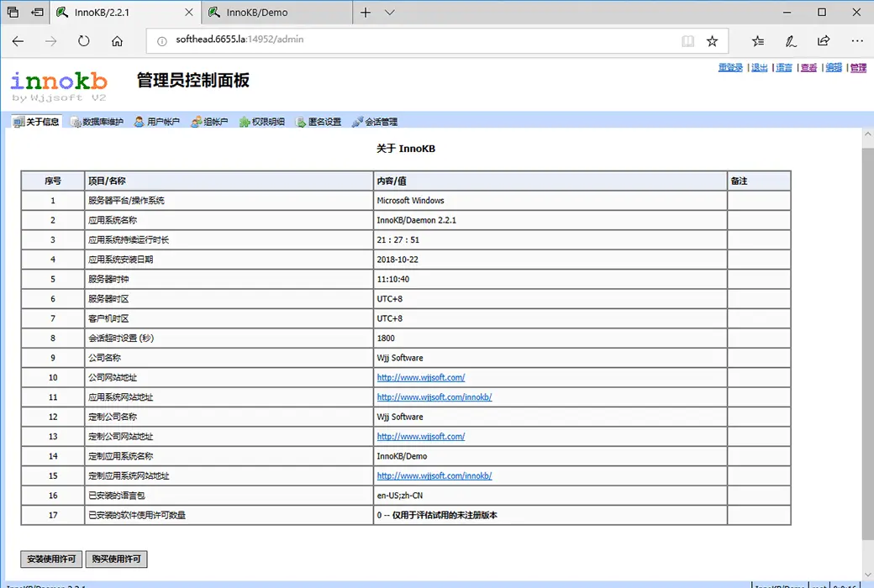
Task: Click the en-US;zh-CN language pack value
Action: [400, 496]
